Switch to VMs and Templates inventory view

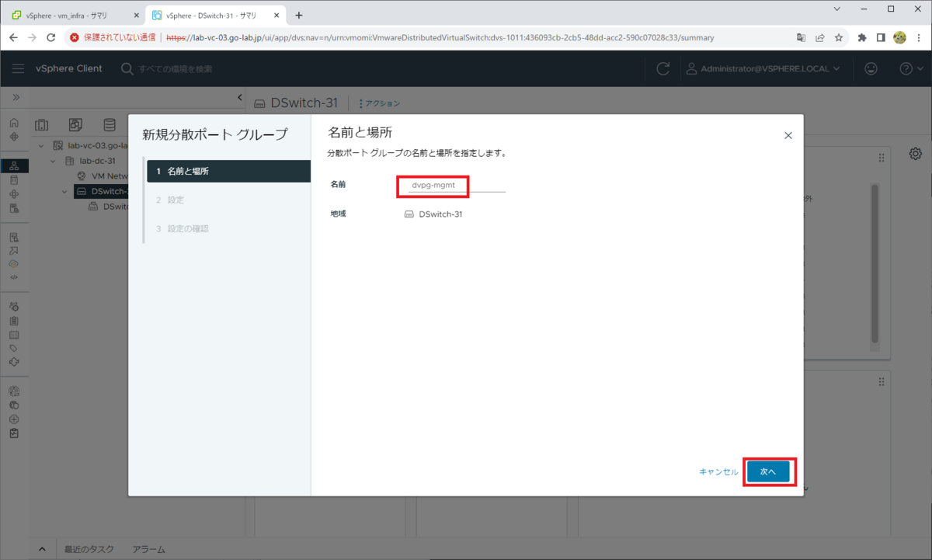(75, 125)
